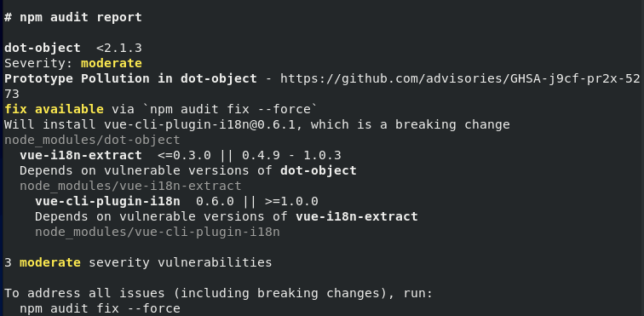Viewport: 644px width, 316px height.
Task: Click the '<2.1.3' version constraint
Action: pos(119,48)
